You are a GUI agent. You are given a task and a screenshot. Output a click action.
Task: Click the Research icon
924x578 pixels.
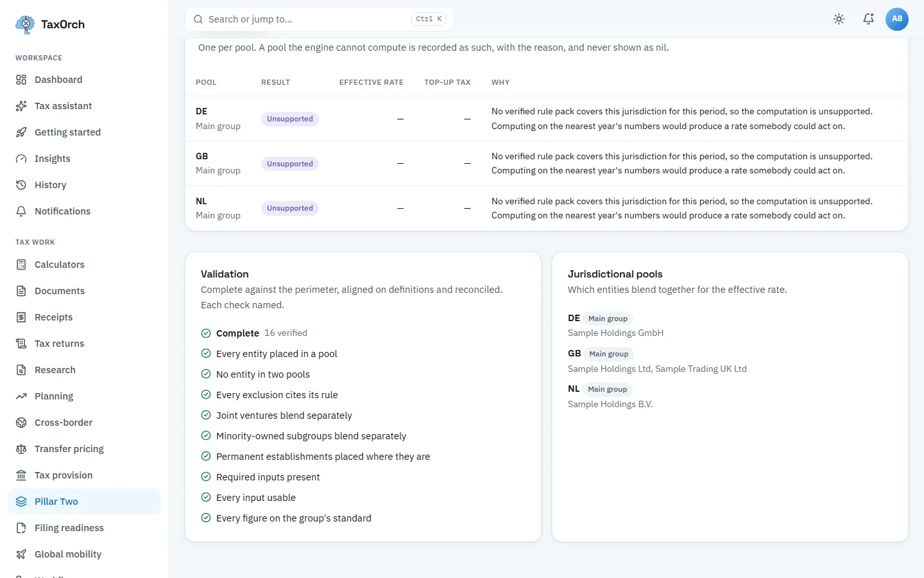[21, 370]
